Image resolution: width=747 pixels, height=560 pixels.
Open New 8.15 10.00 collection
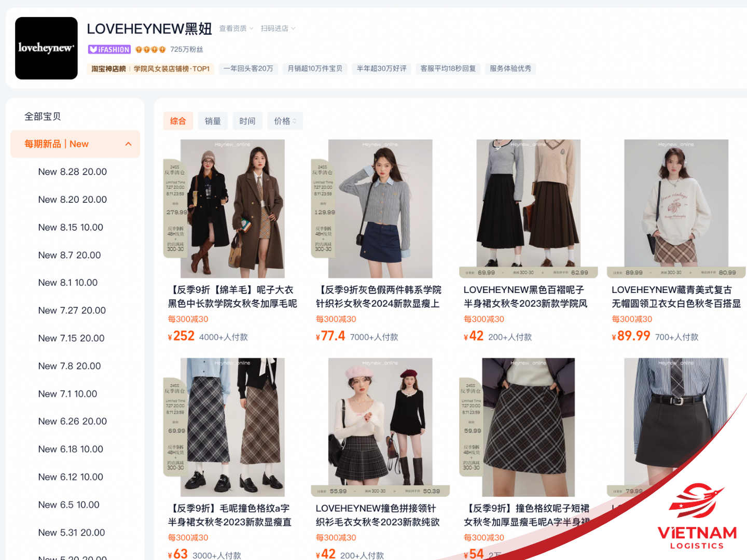71,227
